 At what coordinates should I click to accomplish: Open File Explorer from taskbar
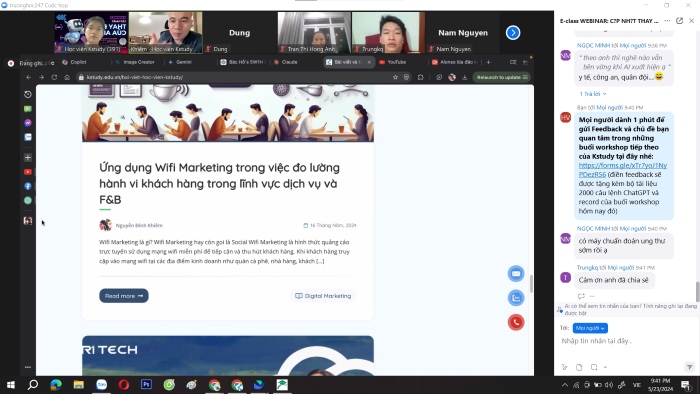pyautogui.click(x=79, y=385)
